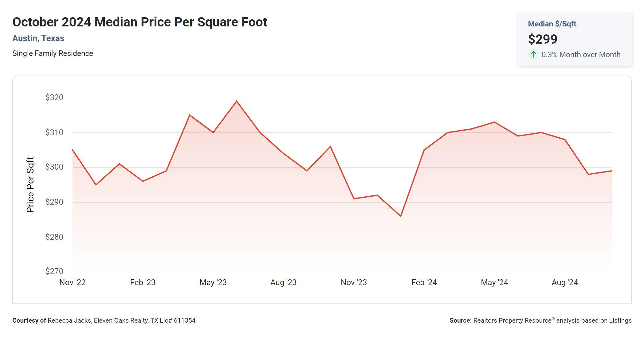This screenshot has height=338, width=644.
Task: Select the May '24 x-axis label
Action: [x=494, y=282]
